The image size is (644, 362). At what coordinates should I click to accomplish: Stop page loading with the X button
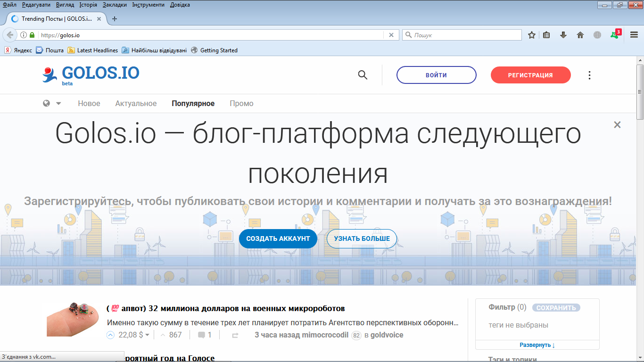click(x=391, y=35)
